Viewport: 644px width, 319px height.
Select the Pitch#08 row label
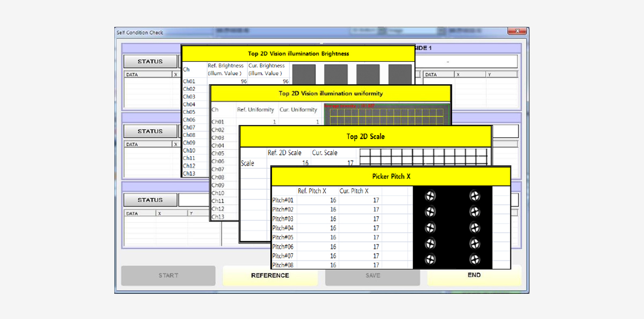283,265
